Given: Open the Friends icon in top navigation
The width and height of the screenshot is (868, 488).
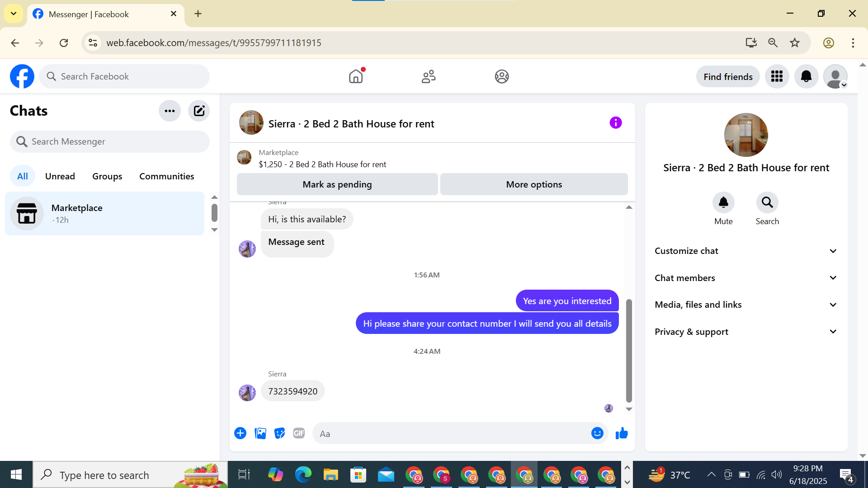Looking at the screenshot, I should coord(429,76).
